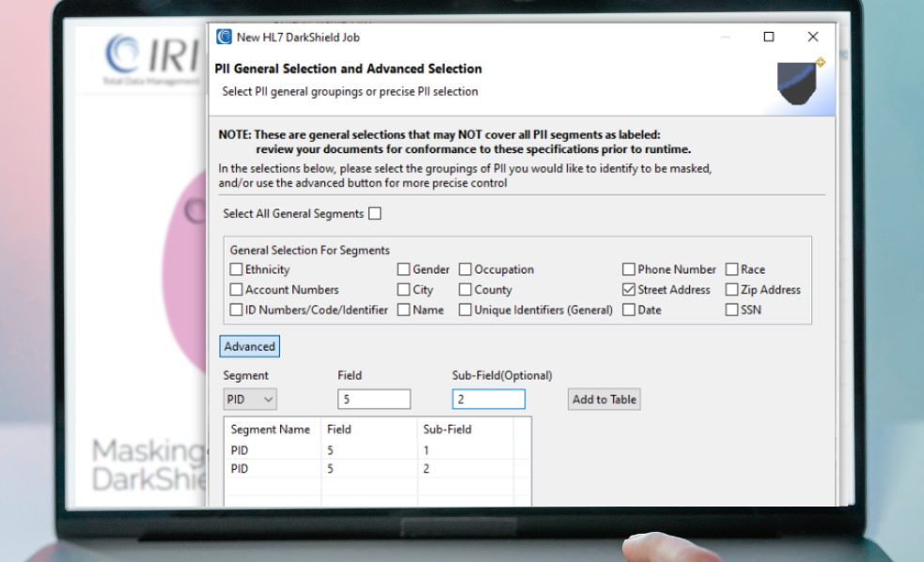Check the Account Numbers checkbox
The height and width of the screenshot is (562, 924).
click(x=236, y=289)
